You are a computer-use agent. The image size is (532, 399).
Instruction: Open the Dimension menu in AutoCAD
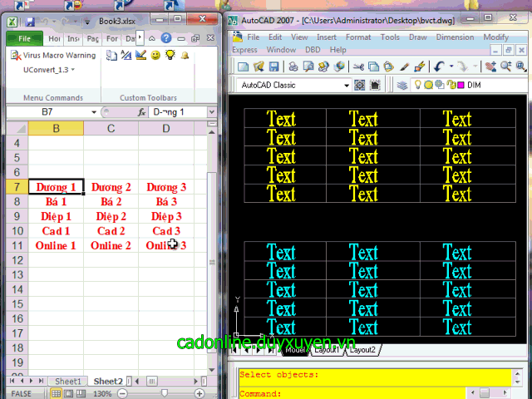(455, 37)
